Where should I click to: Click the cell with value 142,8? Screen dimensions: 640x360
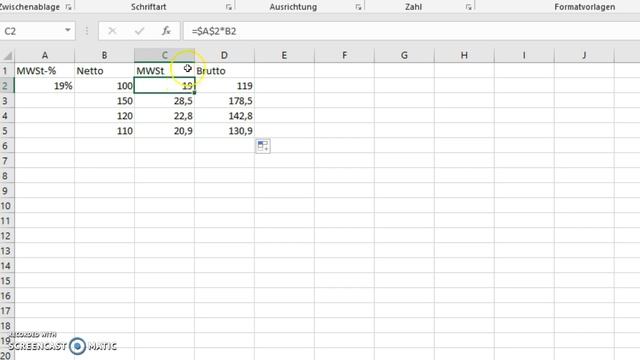click(224, 116)
